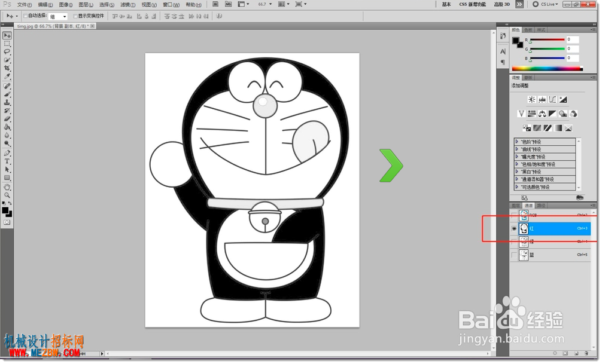Select the Hand tool

tap(7, 187)
